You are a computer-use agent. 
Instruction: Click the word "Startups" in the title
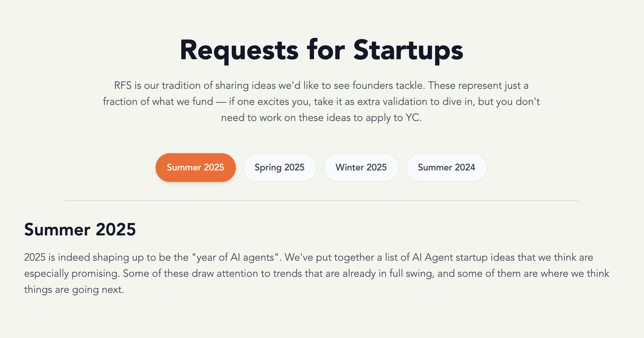point(408,50)
